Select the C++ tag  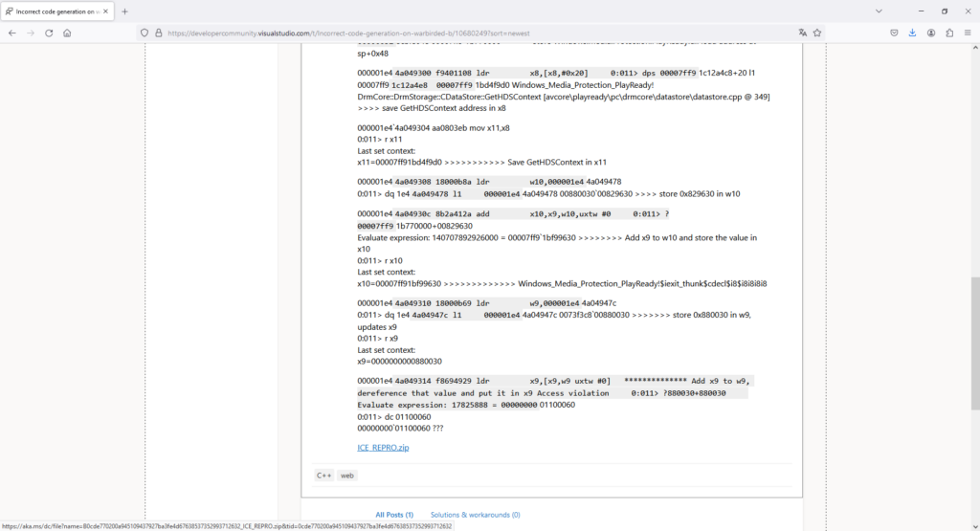click(323, 475)
